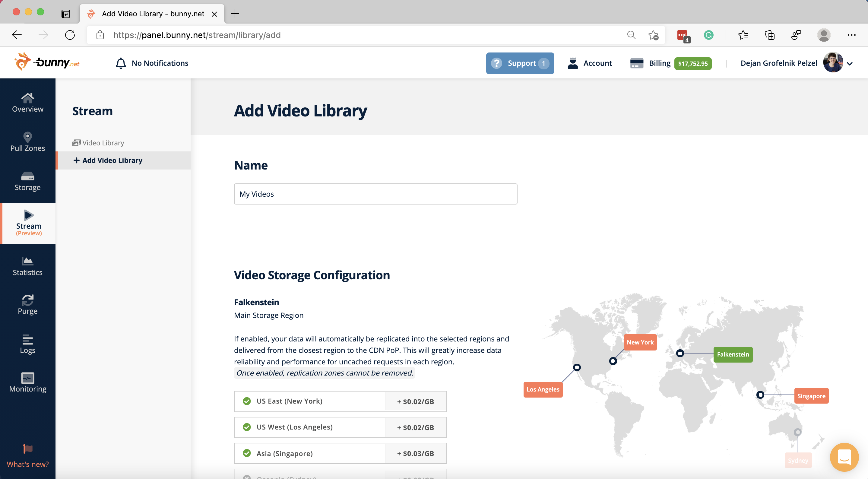Open the Purge tool
Image resolution: width=868 pixels, height=479 pixels.
tap(28, 305)
